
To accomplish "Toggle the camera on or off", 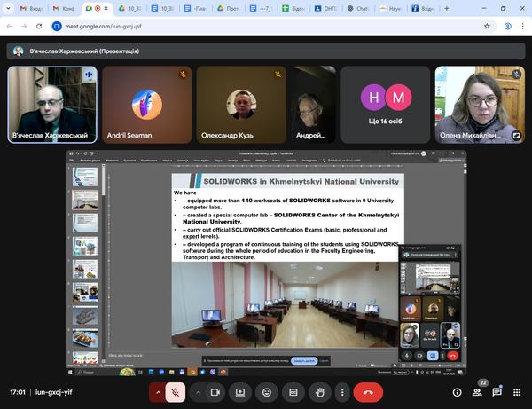I will click(x=215, y=391).
